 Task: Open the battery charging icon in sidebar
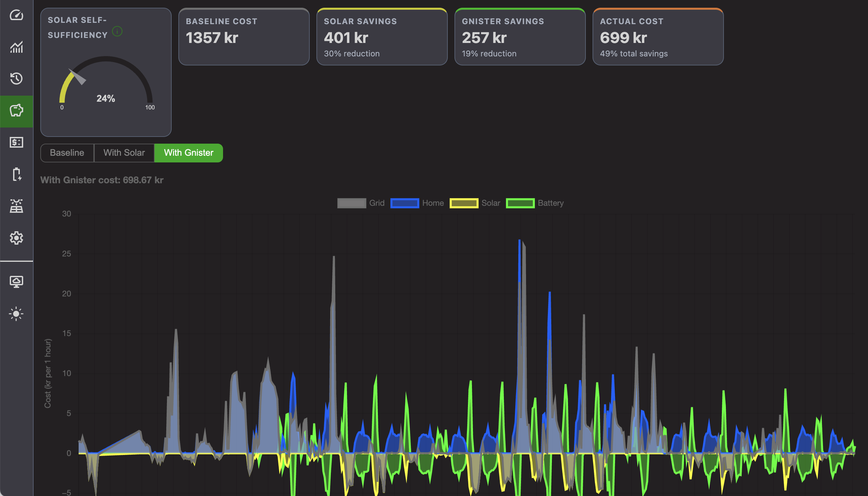pos(16,174)
